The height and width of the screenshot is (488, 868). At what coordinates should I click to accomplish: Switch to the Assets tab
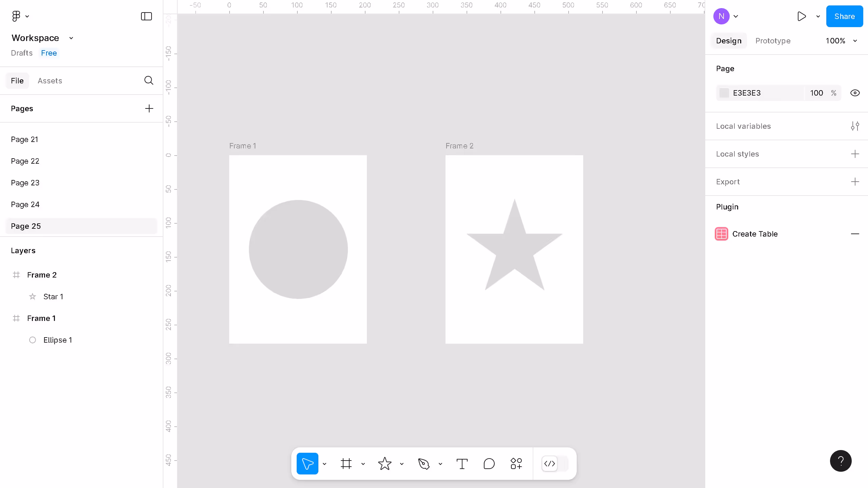pyautogui.click(x=50, y=81)
